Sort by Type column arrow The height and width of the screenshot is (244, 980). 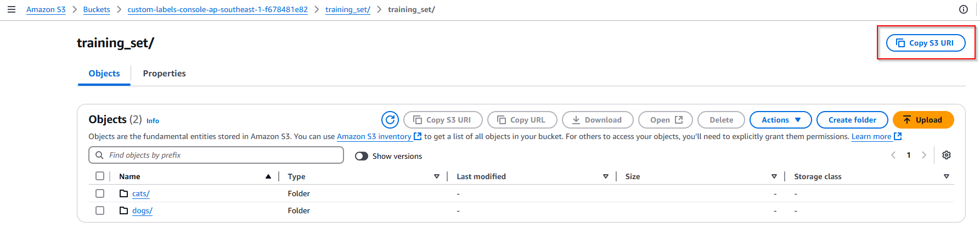click(437, 176)
